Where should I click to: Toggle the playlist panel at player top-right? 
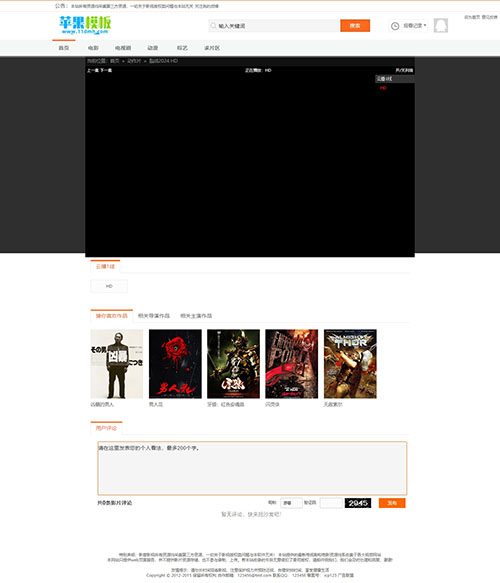point(404,70)
